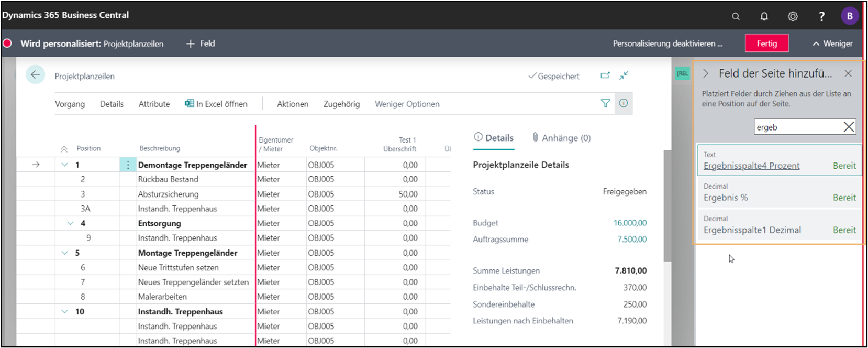868x348 pixels.
Task: Open the Aktionen menu
Action: pos(292,104)
